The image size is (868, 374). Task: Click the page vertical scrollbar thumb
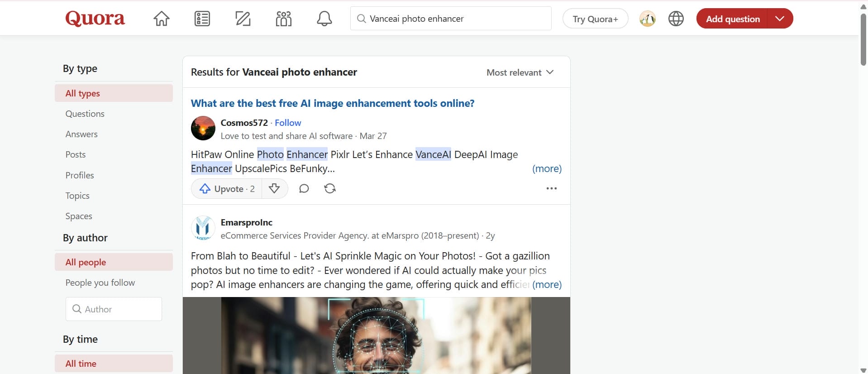(x=863, y=39)
